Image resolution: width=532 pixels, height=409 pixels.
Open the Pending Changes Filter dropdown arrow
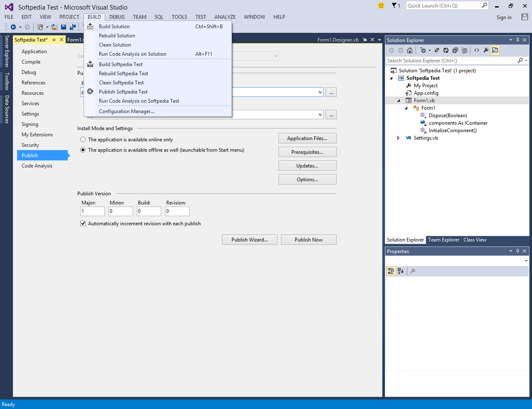pos(430,50)
